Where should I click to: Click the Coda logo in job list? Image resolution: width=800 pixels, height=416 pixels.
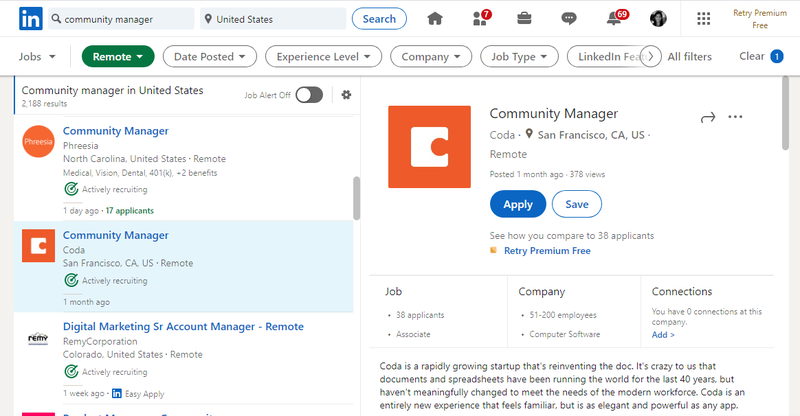(x=38, y=246)
